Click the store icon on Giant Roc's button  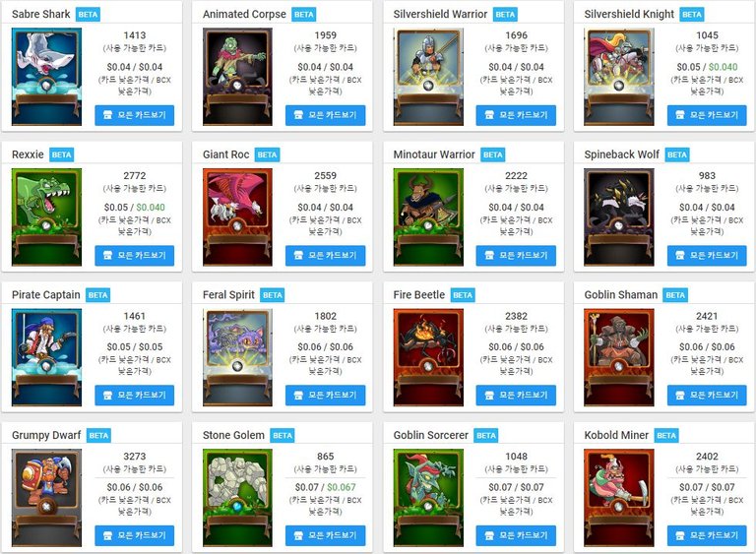pyautogui.click(x=298, y=255)
